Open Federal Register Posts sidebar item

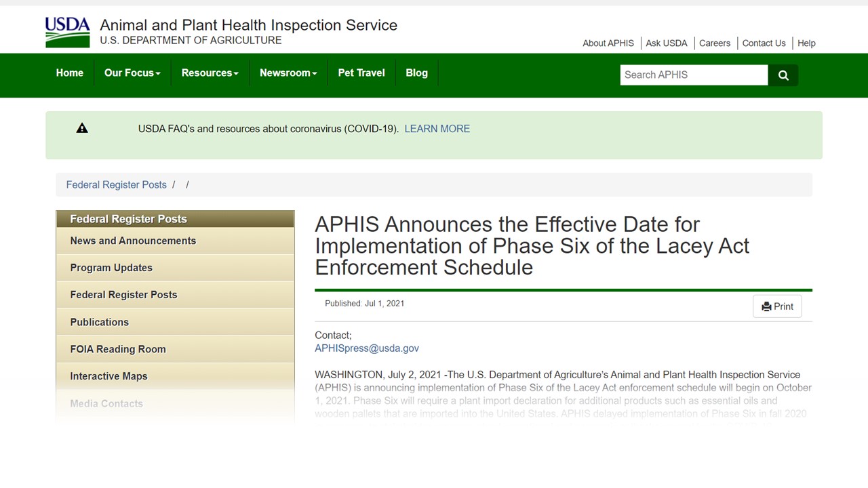(175, 295)
